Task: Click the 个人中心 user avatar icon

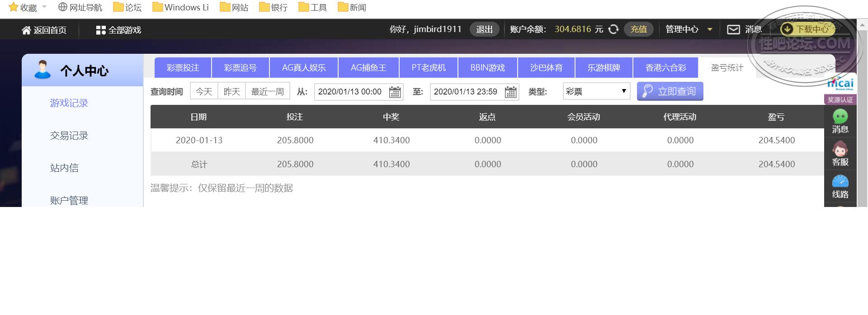Action: click(x=43, y=70)
